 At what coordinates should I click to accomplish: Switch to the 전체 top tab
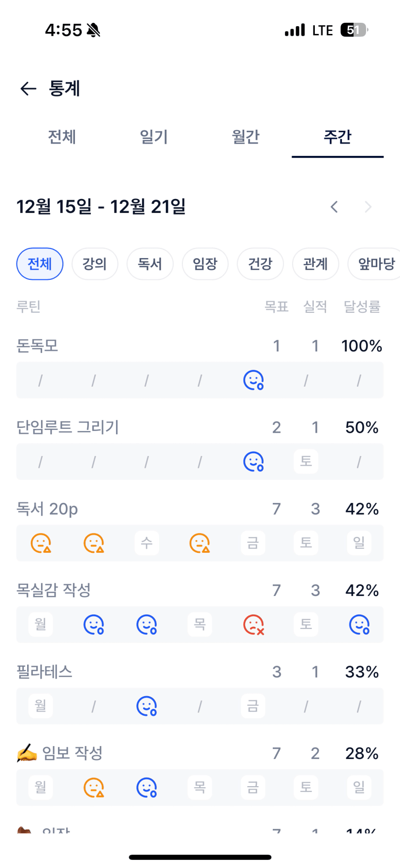click(62, 137)
